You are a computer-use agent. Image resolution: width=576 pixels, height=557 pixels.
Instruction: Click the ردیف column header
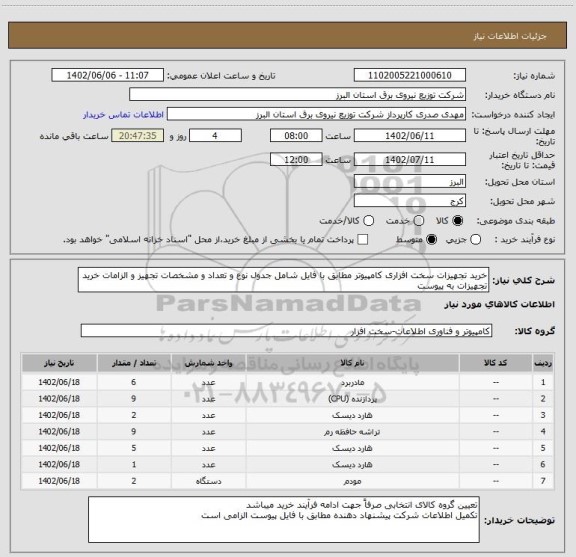(543, 363)
